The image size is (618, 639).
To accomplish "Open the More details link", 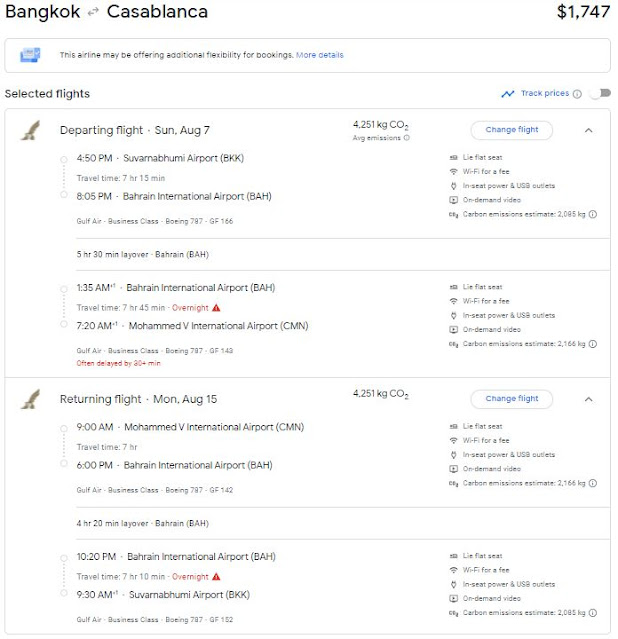I will [319, 55].
